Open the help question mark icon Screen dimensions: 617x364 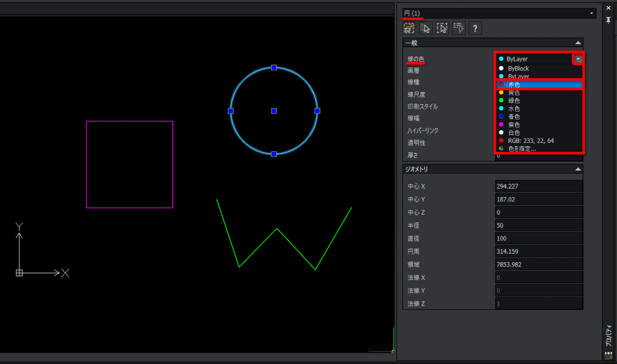point(475,28)
